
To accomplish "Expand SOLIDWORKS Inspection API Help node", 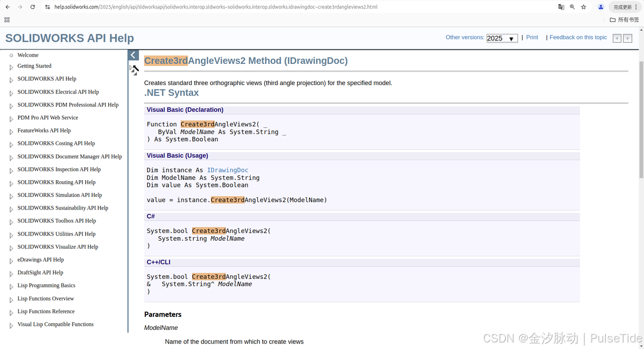I will (11, 171).
